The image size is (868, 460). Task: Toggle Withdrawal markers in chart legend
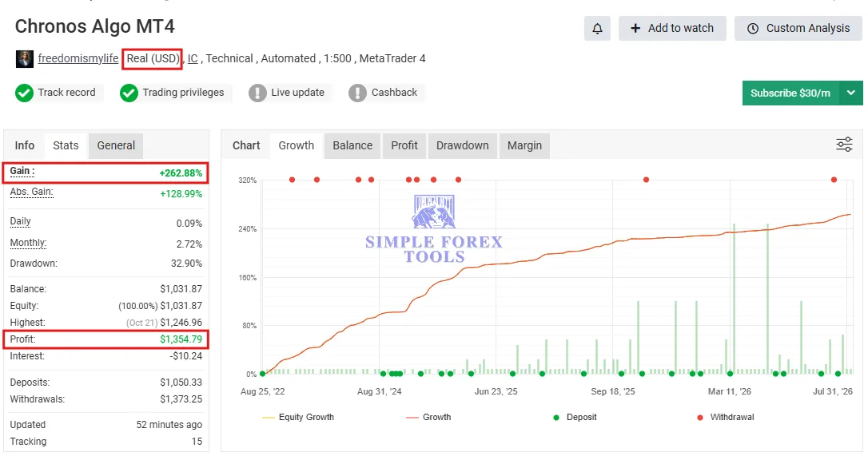(x=725, y=417)
